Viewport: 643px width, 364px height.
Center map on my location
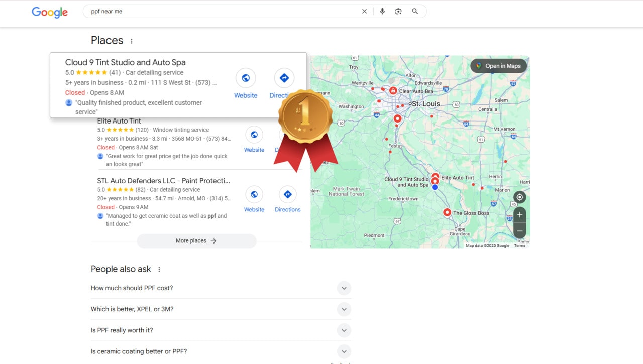click(x=520, y=197)
